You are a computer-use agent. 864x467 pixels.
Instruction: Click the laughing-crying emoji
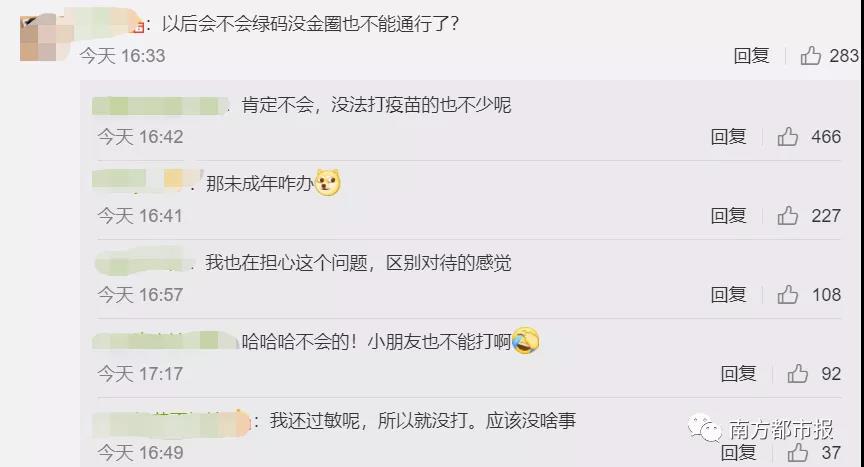coord(526,341)
